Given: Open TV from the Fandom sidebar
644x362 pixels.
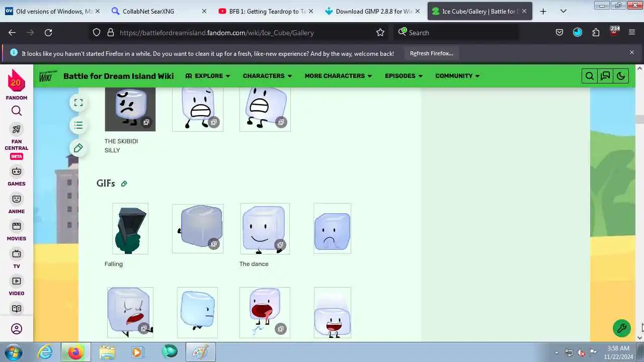Looking at the screenshot, I should pyautogui.click(x=17, y=259).
